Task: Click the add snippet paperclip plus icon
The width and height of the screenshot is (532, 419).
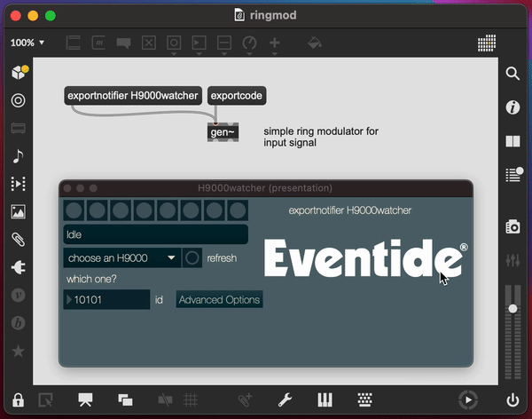Action: coord(245,400)
